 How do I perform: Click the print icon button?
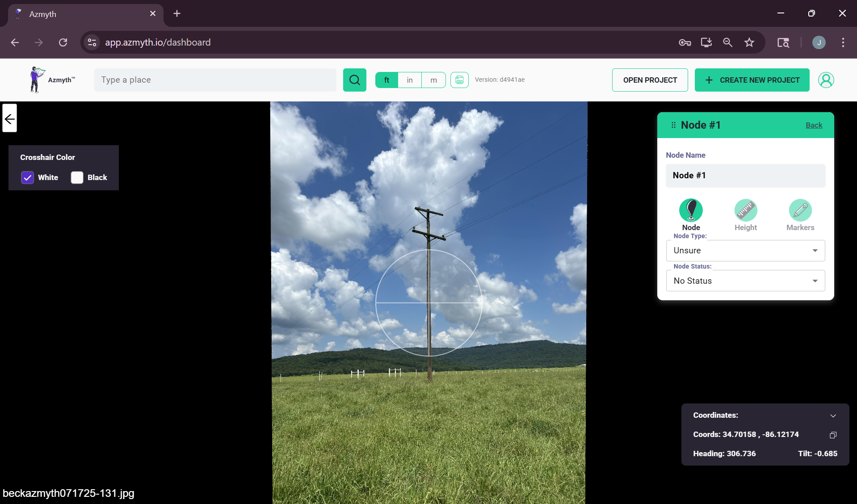click(459, 80)
